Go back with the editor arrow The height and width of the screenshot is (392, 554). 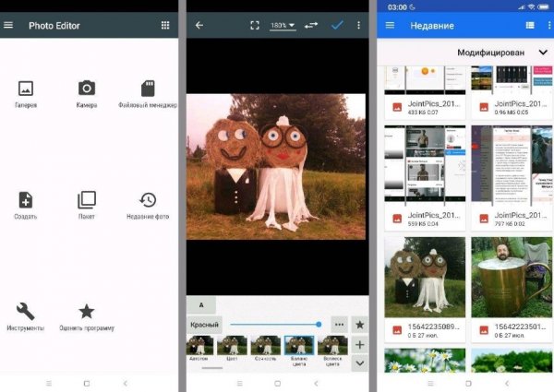click(x=199, y=25)
